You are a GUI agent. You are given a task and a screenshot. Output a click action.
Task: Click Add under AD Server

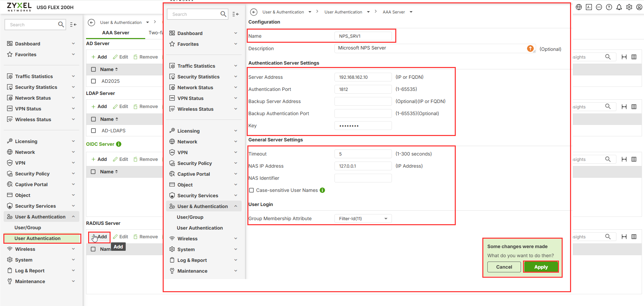pyautogui.click(x=99, y=57)
